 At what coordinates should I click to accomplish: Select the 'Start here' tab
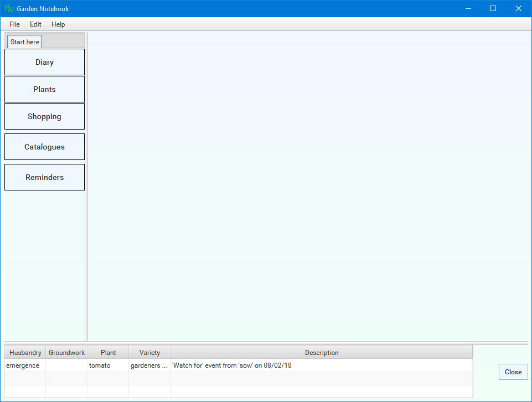(x=25, y=42)
